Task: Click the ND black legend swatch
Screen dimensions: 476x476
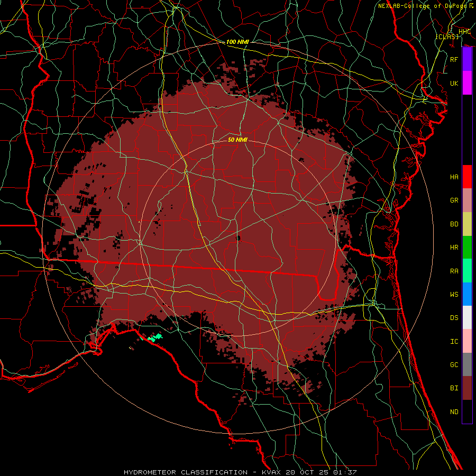Action: (x=467, y=411)
